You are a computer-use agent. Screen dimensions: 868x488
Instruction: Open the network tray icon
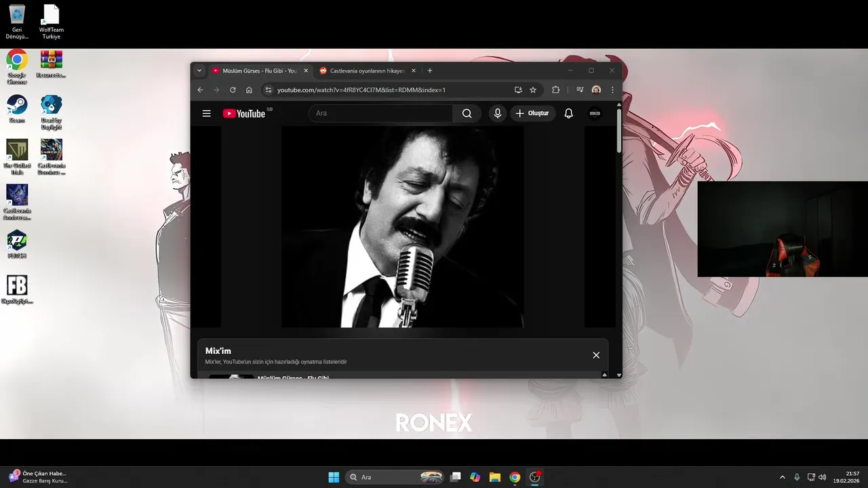tap(811, 477)
